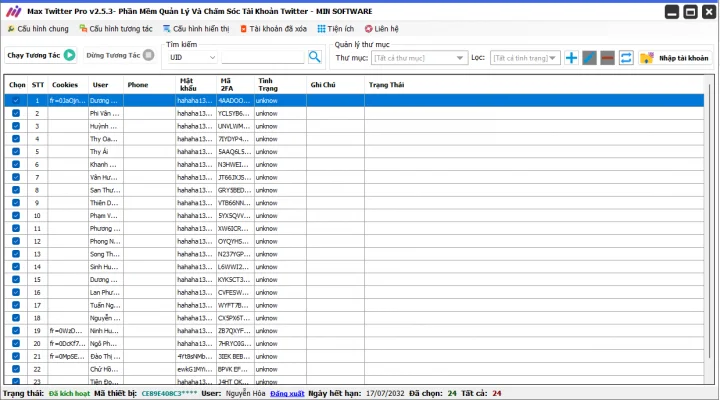Click the blue plus add-folder icon

click(x=572, y=58)
